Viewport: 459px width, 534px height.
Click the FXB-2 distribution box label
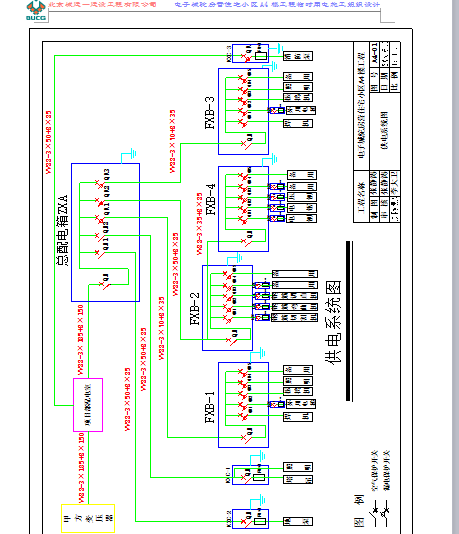point(195,309)
